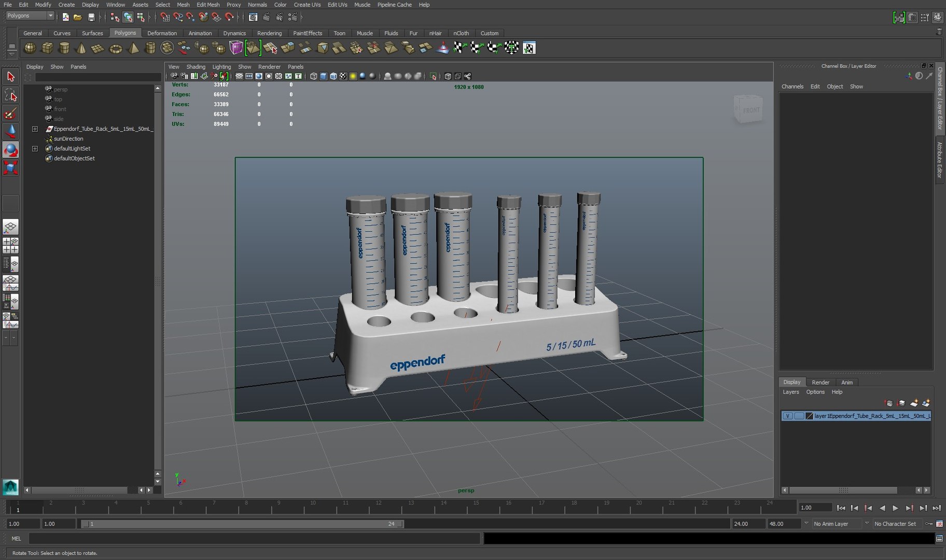Screen dimensions: 946x560
Task: Create a polygon plane from the shelf
Action: coord(98,48)
